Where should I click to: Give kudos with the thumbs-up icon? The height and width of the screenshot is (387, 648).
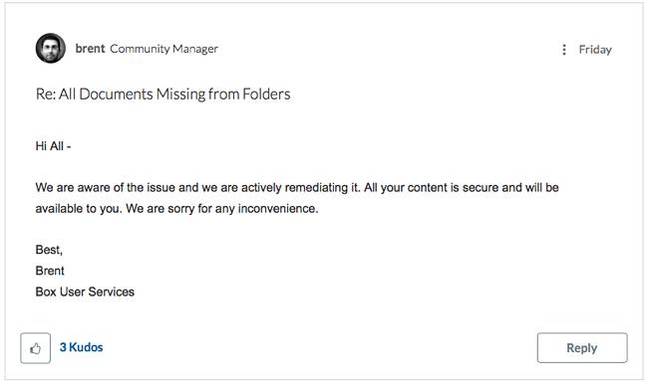(36, 348)
